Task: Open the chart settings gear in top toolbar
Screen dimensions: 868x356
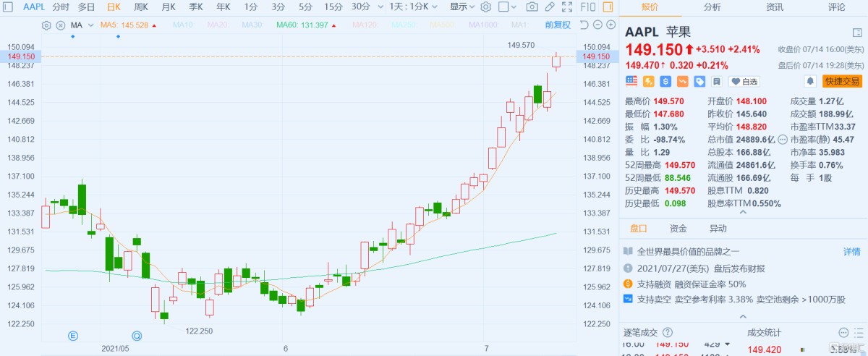Action: tap(485, 7)
